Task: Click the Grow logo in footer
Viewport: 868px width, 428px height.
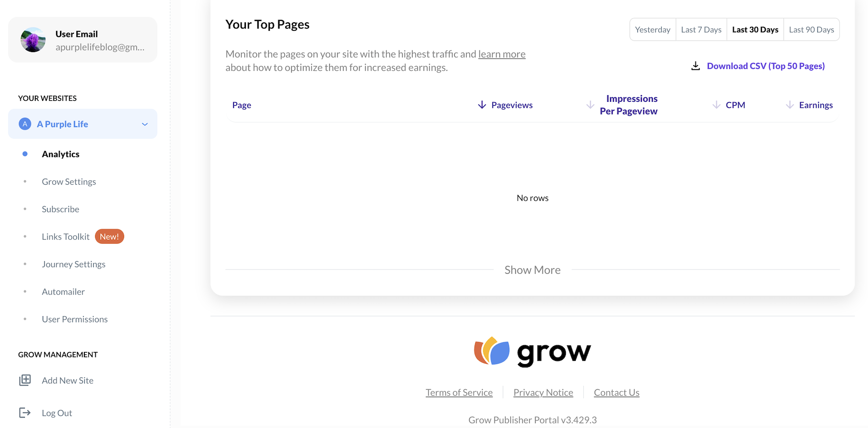Action: pyautogui.click(x=532, y=352)
